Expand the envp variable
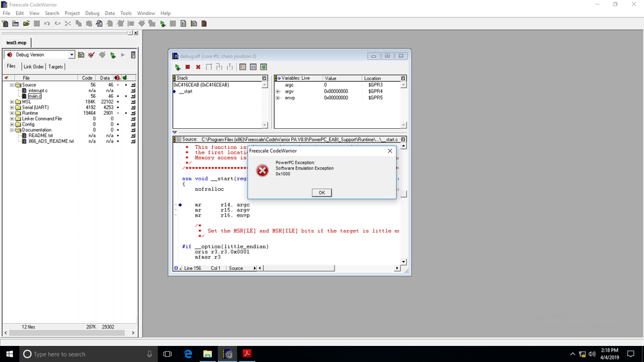Screen dimensions: 644x362 tap(278, 98)
